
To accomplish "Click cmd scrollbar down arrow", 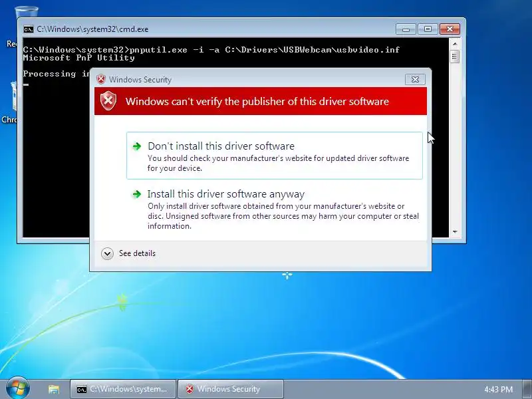I will [x=455, y=232].
